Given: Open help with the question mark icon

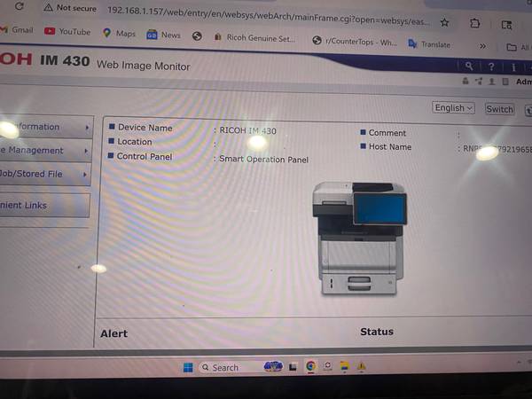Looking at the screenshot, I should coord(491,66).
